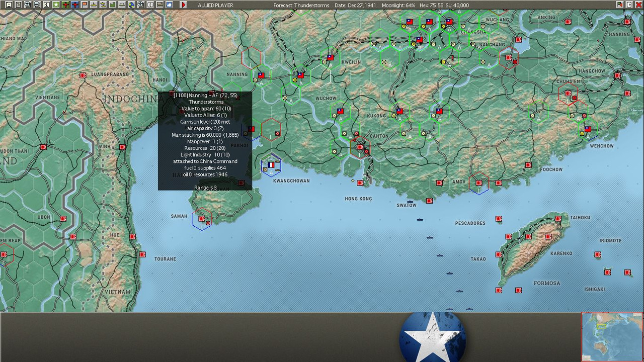Screen dimensions: 644x362
Task: Select the Japanese base at Takao
Action: click(x=499, y=254)
